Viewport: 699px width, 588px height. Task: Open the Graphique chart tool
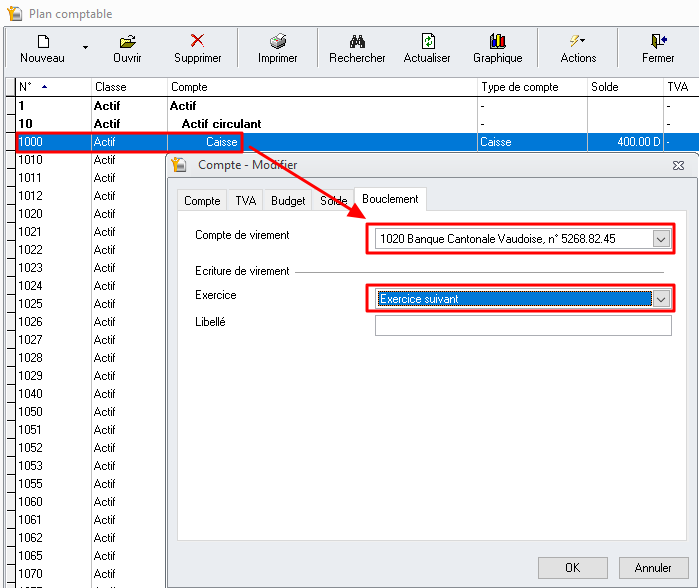pos(497,42)
